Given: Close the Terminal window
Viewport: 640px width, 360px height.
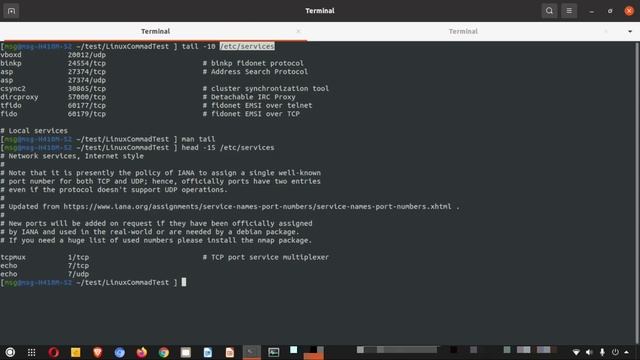Looking at the screenshot, I should click(629, 11).
